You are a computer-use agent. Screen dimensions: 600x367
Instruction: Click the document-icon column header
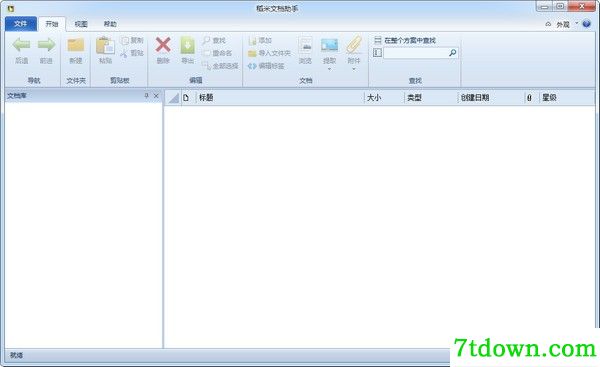186,98
